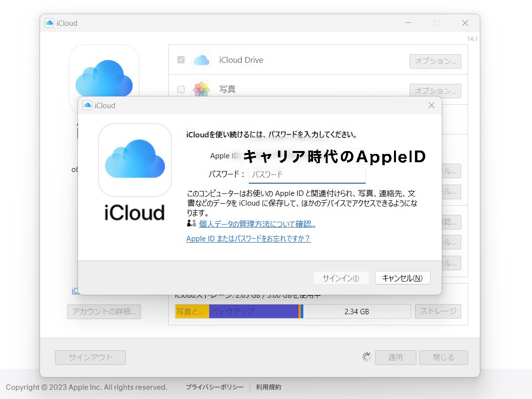This screenshot has height=399, width=532.
Task: Open オプション for 写真
Action: (x=435, y=91)
